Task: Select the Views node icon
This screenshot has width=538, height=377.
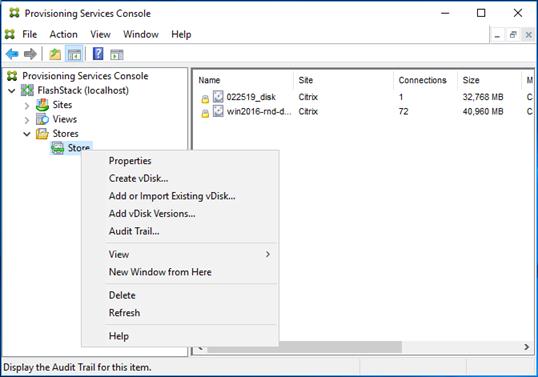Action: (x=42, y=119)
